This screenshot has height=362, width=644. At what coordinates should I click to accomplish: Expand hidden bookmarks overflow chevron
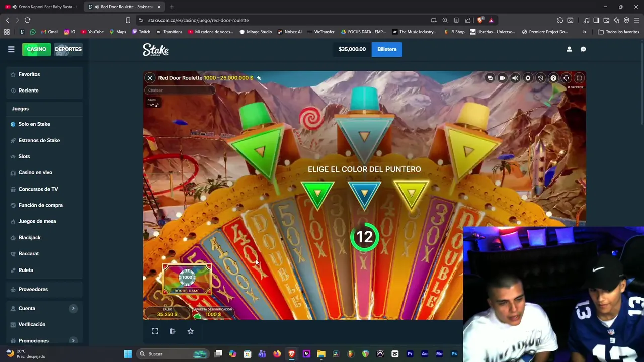tap(584, 32)
